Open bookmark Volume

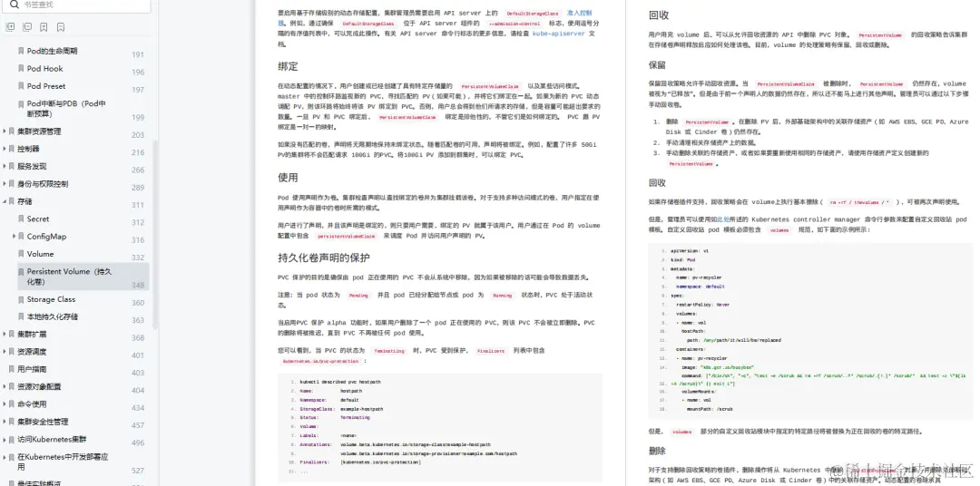click(x=40, y=254)
